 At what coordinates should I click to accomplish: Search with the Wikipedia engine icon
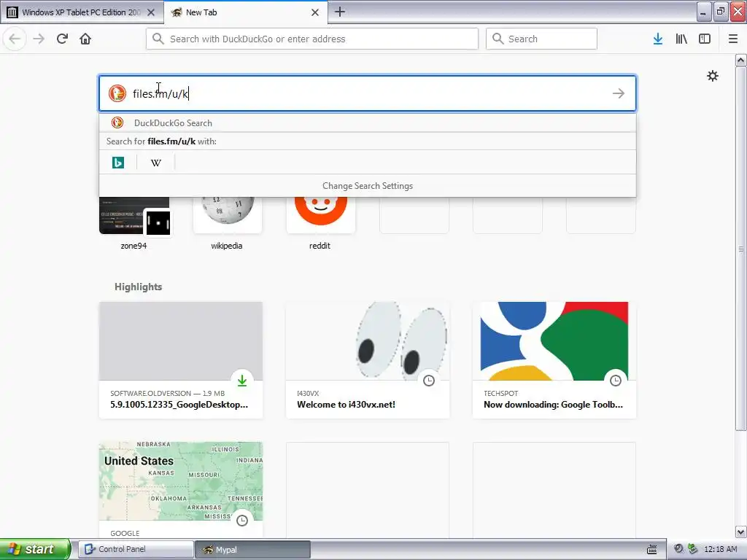pos(156,163)
